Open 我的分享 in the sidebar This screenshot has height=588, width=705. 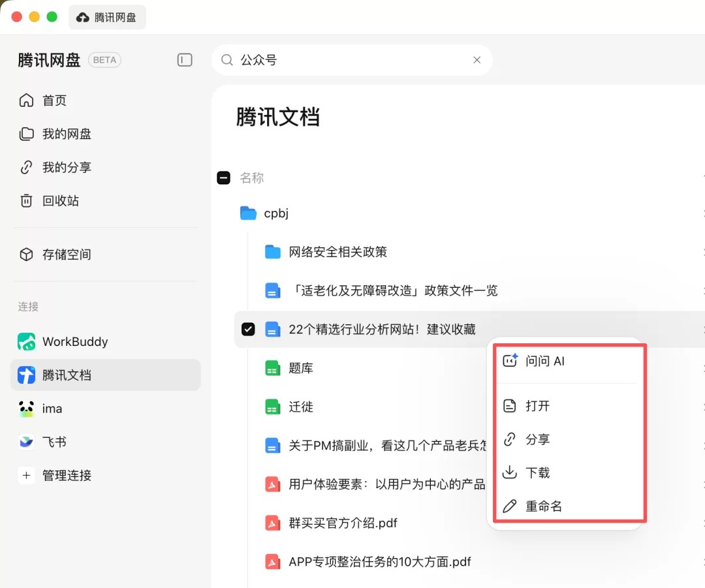pos(67,167)
